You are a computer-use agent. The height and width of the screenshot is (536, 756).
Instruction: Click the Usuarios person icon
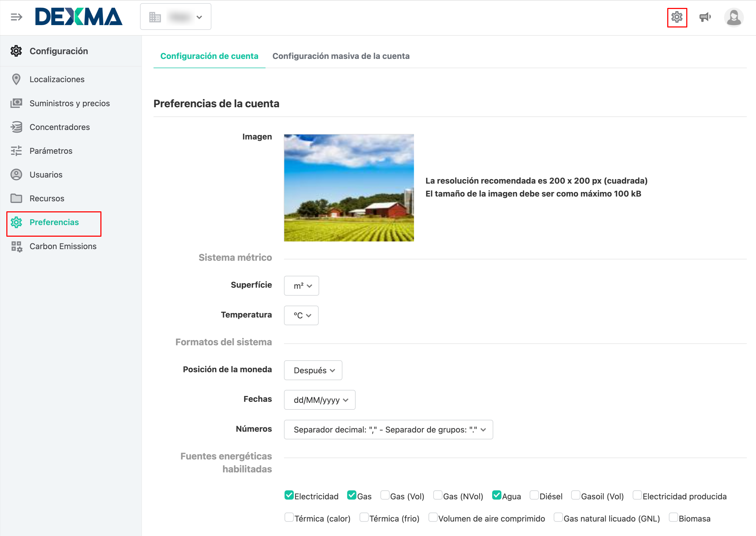coord(16,175)
